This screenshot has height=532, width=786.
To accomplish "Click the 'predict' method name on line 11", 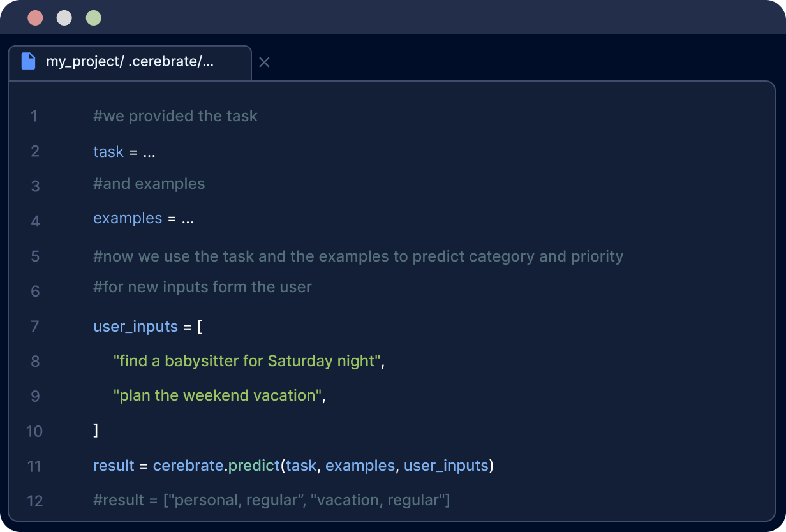I will click(x=254, y=466).
